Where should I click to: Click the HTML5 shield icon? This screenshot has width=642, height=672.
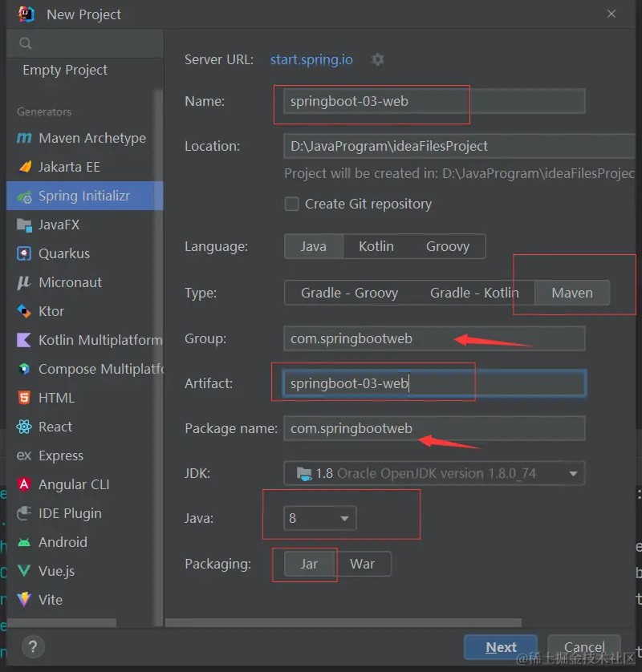pos(24,398)
